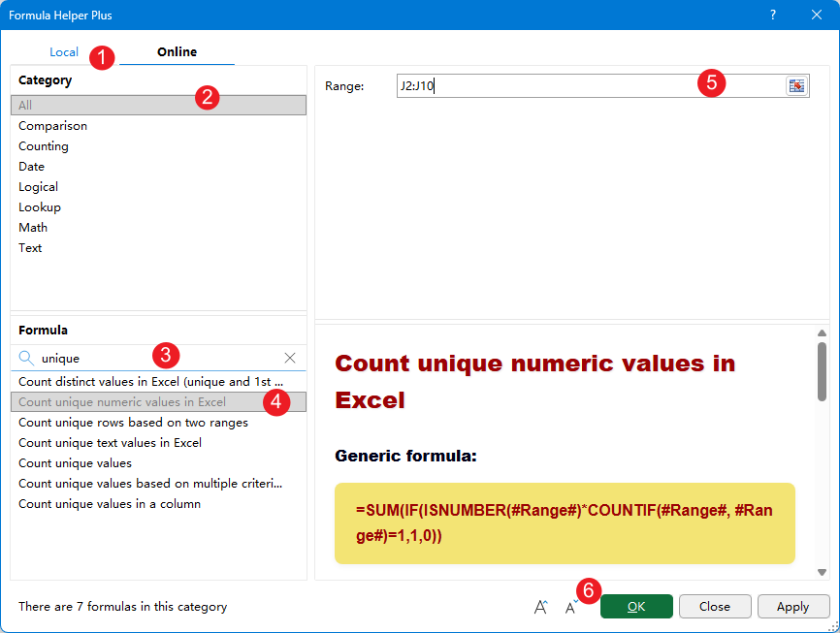Screen dimensions: 840x633
Task: Decrease font size with the smaller A icon
Action: [571, 607]
